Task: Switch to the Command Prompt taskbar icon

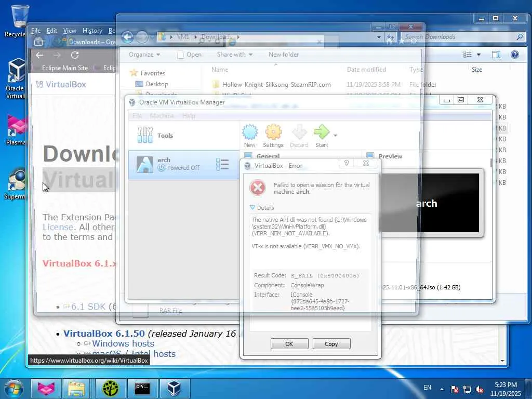Action: click(142, 389)
